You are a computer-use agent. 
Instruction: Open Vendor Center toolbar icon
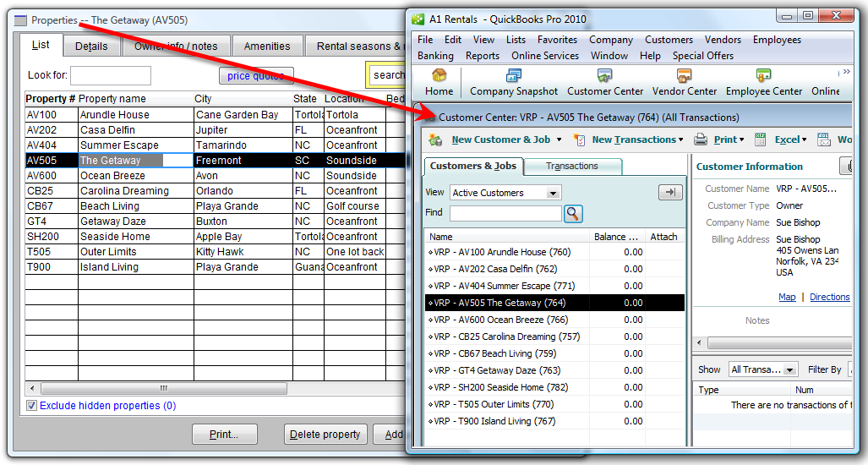[x=685, y=82]
